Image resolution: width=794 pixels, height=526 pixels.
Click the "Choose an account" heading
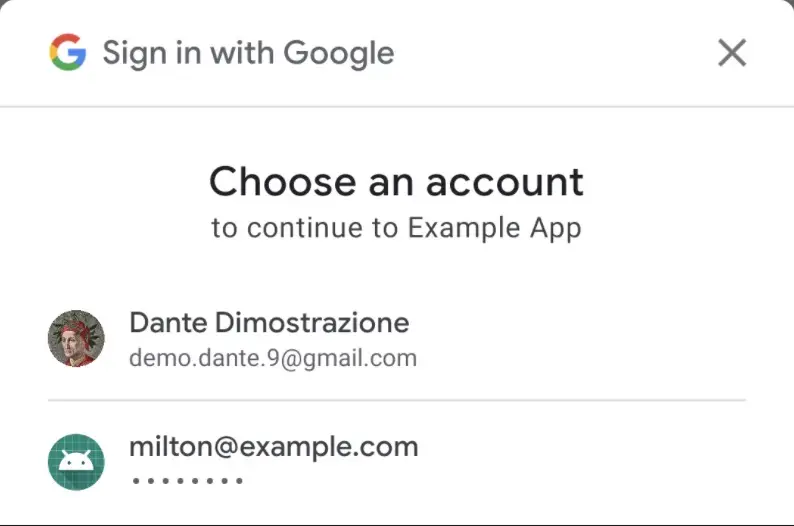pyautogui.click(x=396, y=182)
